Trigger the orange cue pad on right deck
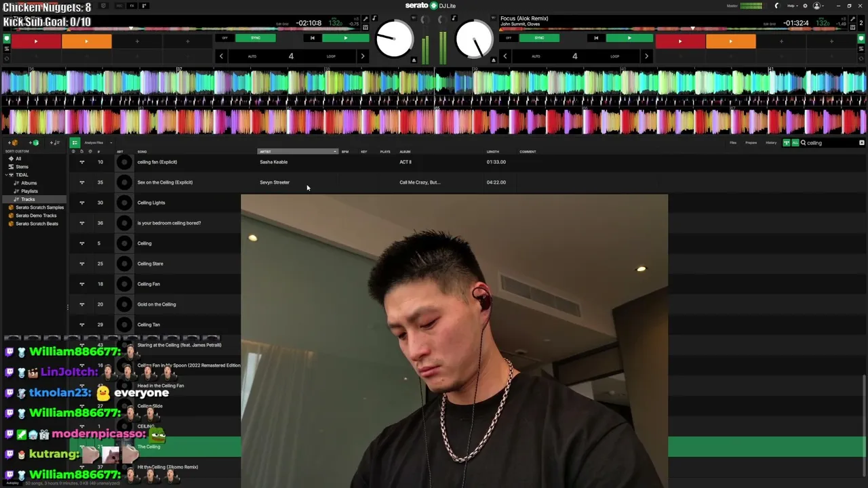Image resolution: width=868 pixels, height=488 pixels. tap(730, 41)
